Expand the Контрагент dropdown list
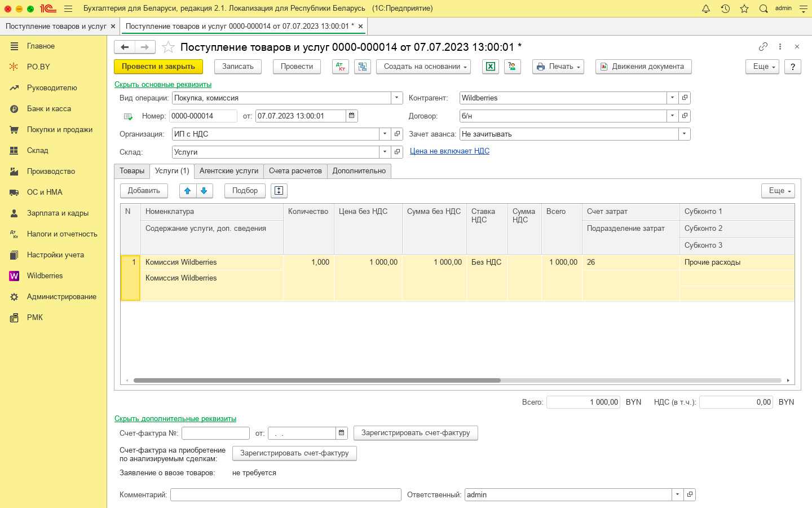The width and height of the screenshot is (812, 508). pyautogui.click(x=672, y=98)
